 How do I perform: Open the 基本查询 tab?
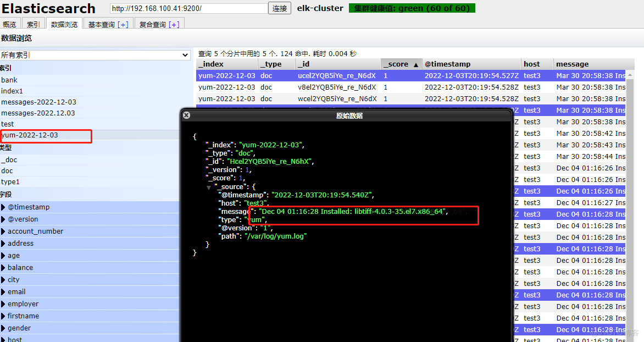point(102,25)
